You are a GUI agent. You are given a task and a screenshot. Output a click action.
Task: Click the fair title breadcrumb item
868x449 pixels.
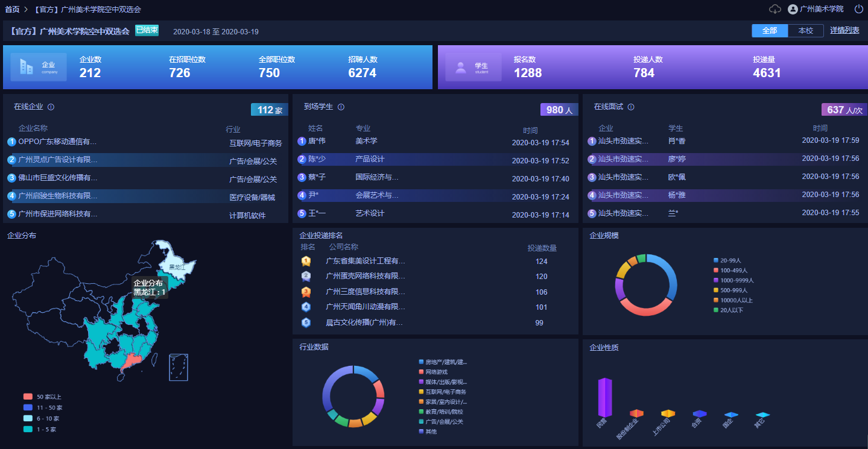[87, 10]
